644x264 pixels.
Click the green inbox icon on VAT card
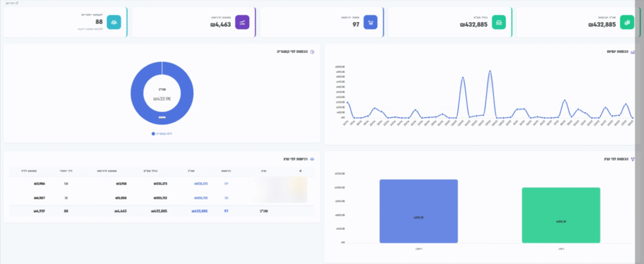pyautogui.click(x=499, y=22)
